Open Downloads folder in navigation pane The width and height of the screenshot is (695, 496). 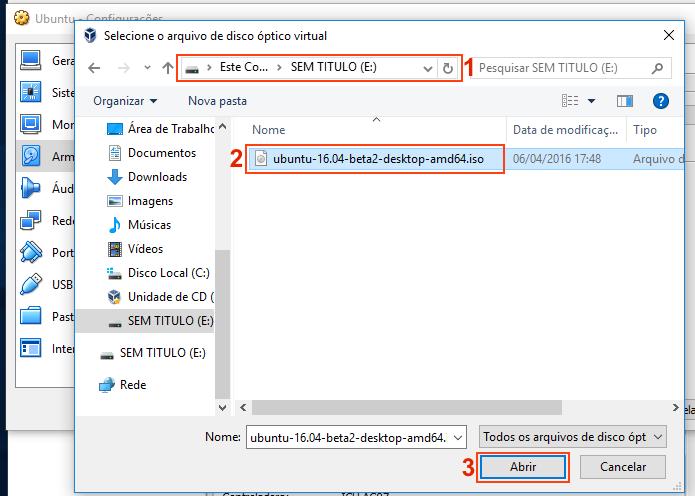pos(147,177)
